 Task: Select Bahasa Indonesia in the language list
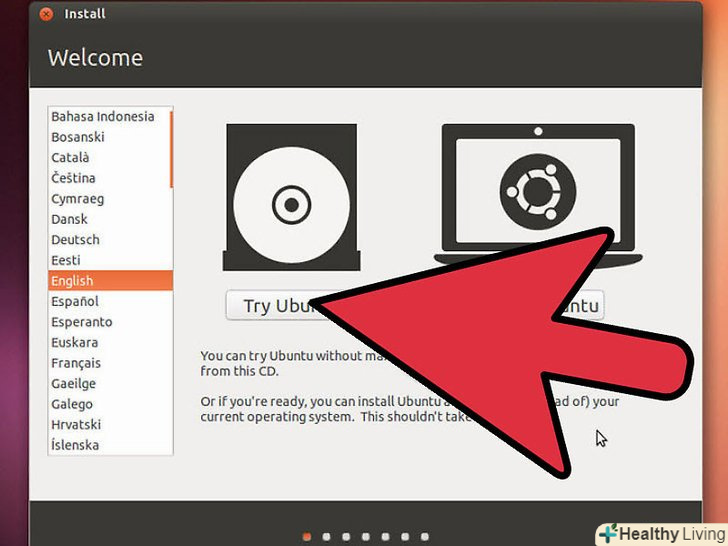click(109, 117)
